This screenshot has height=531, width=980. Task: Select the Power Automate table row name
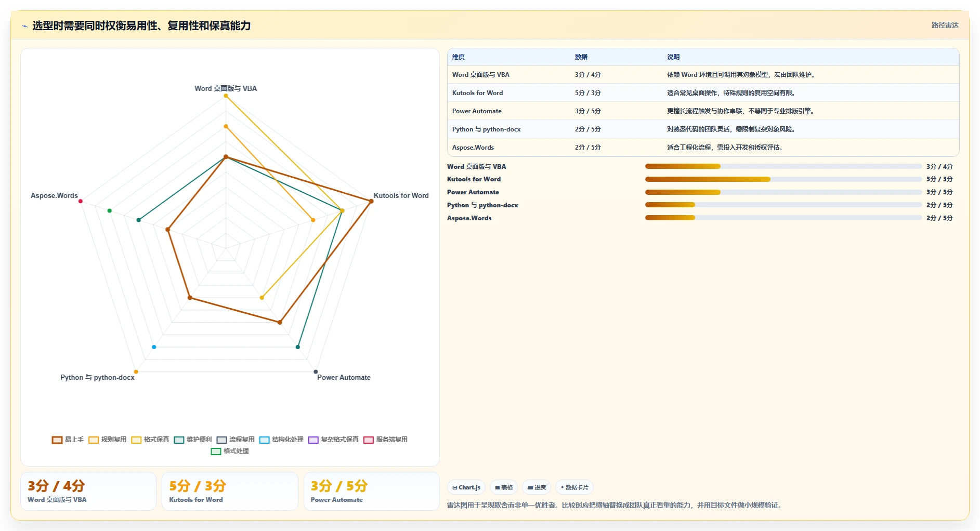(x=477, y=111)
